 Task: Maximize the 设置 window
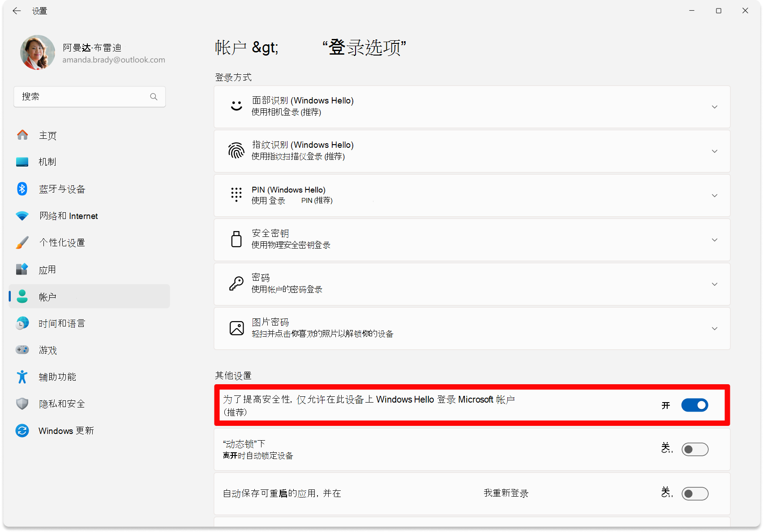coord(719,11)
